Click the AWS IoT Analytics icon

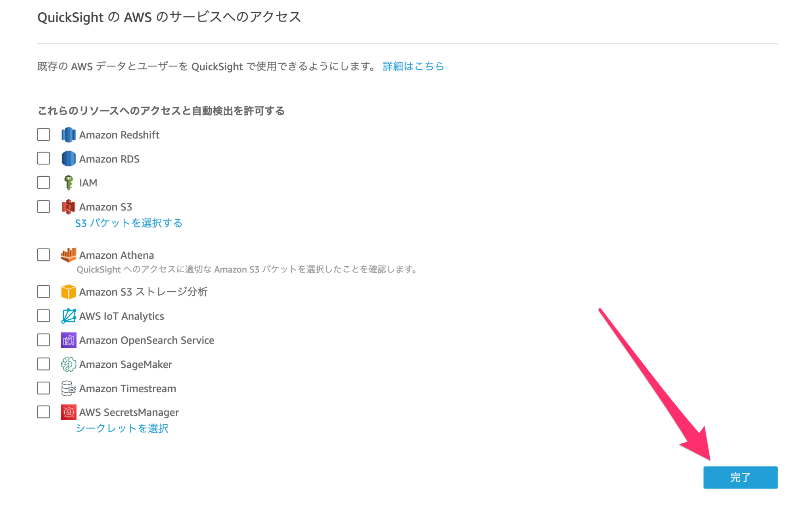click(68, 316)
